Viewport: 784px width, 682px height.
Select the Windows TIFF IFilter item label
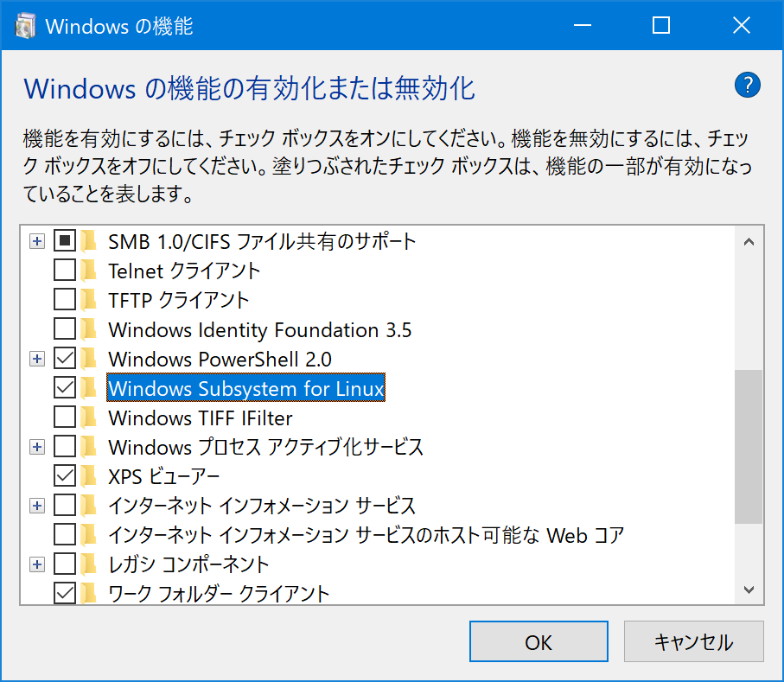point(201,418)
